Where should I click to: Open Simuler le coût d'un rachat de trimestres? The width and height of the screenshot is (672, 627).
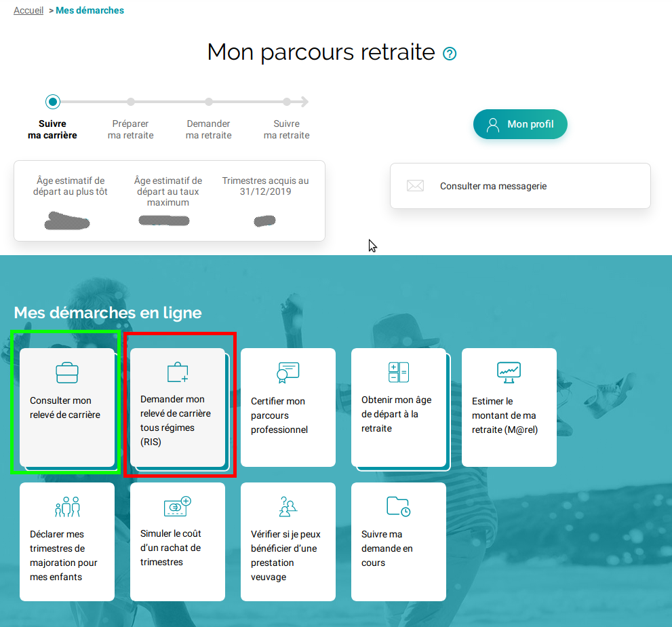point(178,541)
